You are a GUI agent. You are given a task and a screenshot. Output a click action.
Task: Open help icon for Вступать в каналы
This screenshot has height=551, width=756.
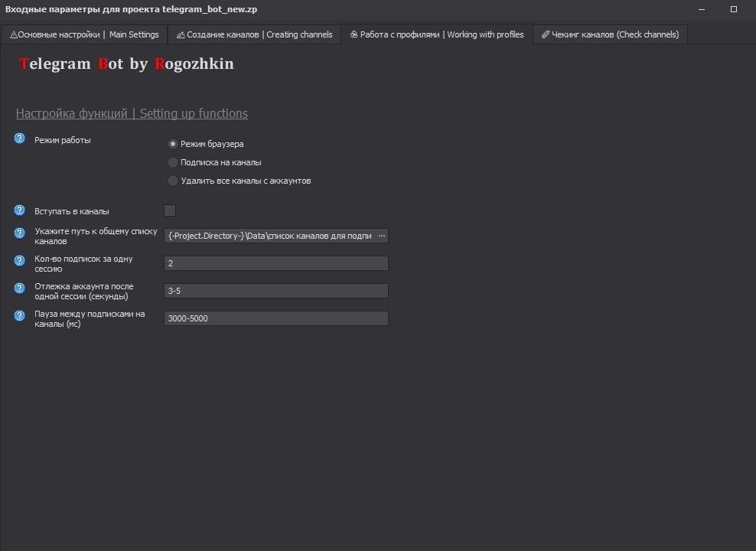[x=19, y=210]
